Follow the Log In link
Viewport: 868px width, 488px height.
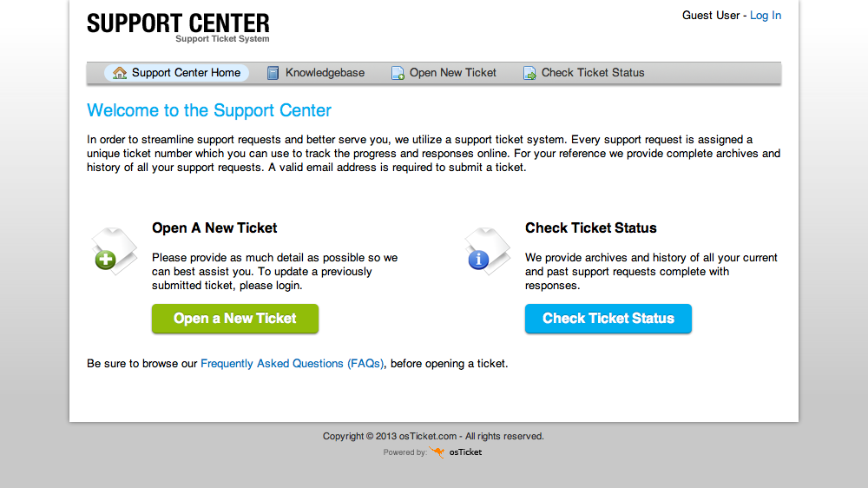click(766, 16)
